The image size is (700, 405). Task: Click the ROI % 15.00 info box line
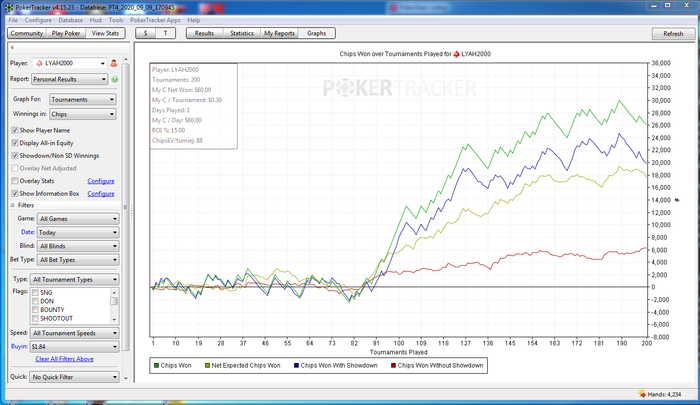(169, 130)
